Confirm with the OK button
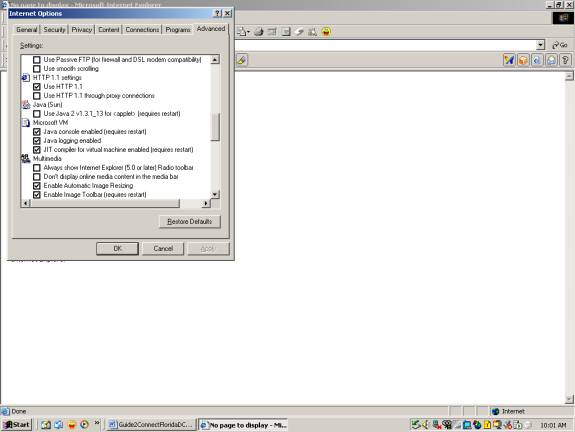Screen dimensions: 575x432 (117, 248)
